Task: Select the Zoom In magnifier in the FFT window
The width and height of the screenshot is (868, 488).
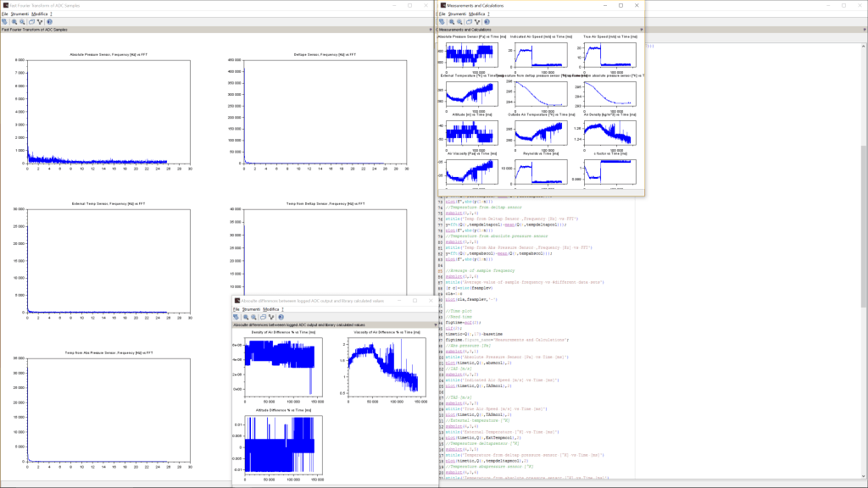Action: point(14,23)
